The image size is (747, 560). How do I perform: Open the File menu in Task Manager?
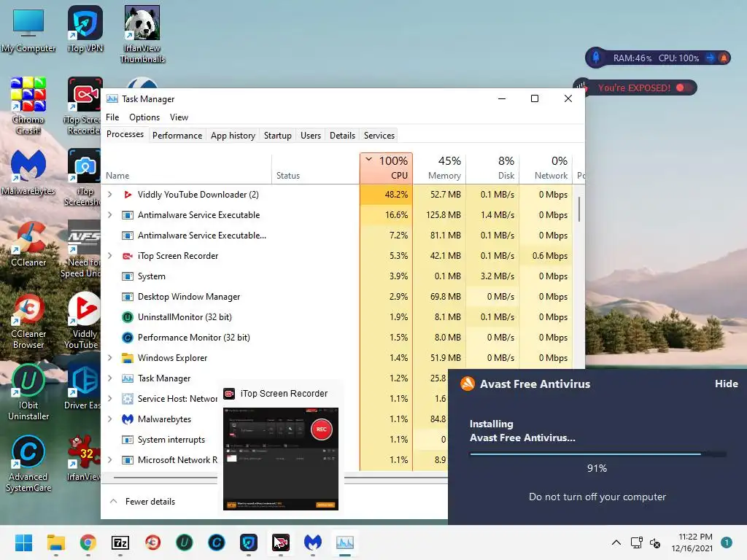tap(112, 117)
